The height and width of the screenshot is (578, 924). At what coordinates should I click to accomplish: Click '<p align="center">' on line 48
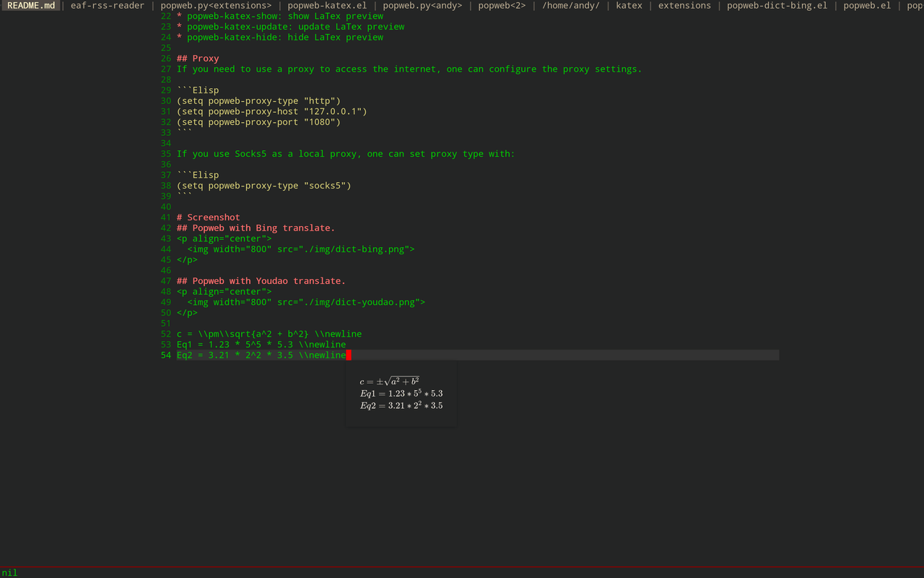pyautogui.click(x=225, y=292)
